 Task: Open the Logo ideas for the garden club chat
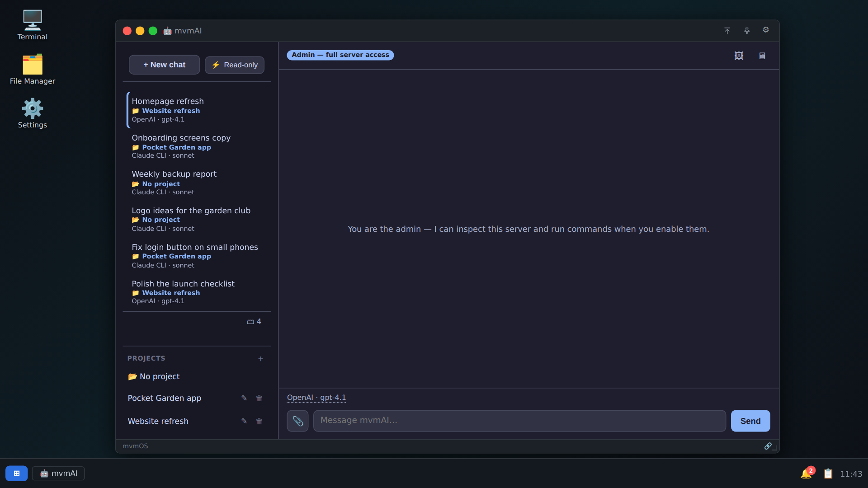point(198,219)
